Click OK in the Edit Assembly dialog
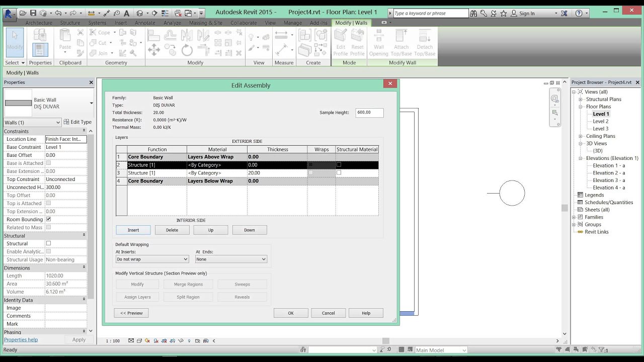This screenshot has height=362, width=644. pos(291,313)
